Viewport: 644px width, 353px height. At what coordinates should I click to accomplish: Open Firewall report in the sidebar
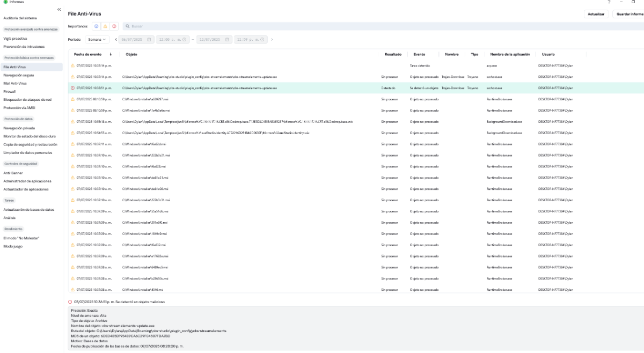click(x=10, y=91)
